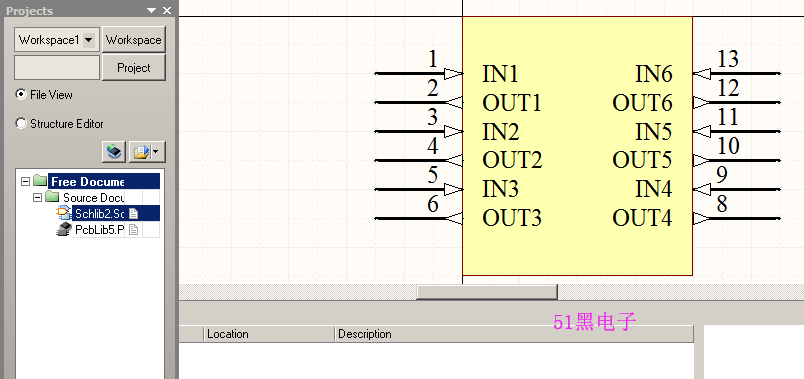Click the Project button
This screenshot has width=804, height=379.
[133, 68]
